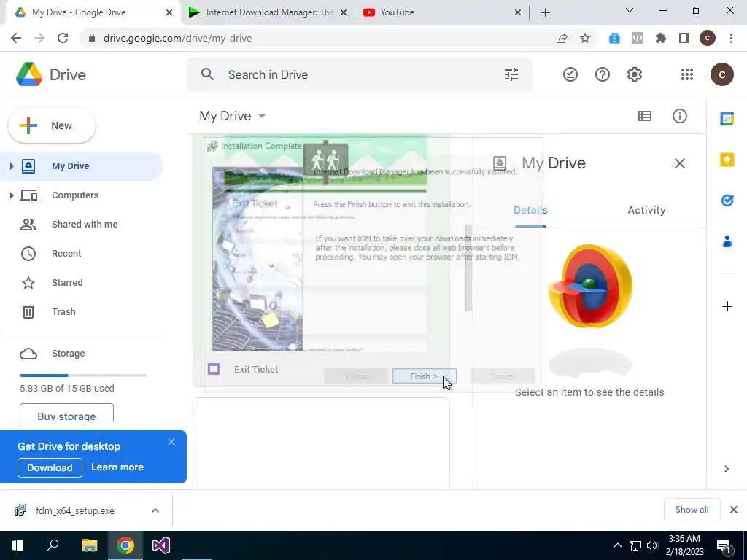Go back to previous page

[x=16, y=38]
